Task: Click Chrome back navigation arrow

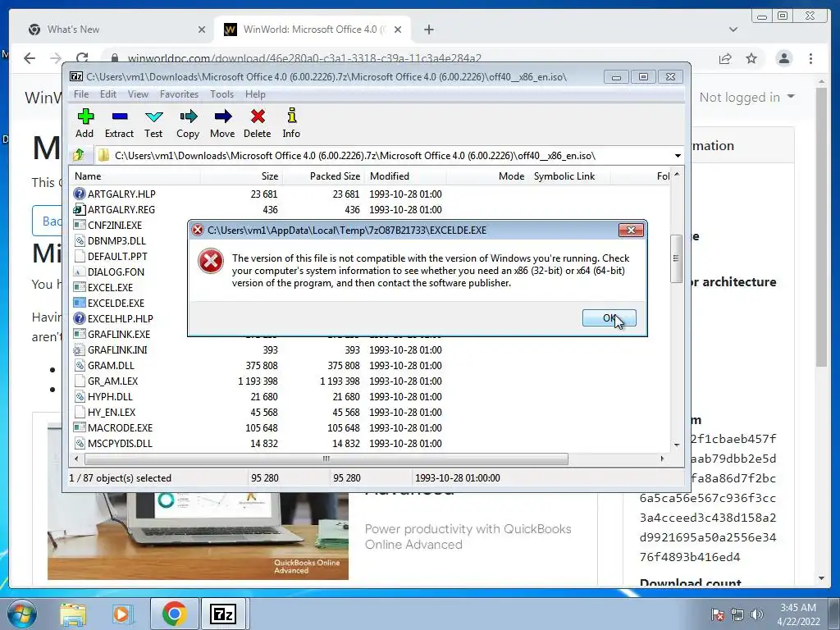Action: [30, 58]
